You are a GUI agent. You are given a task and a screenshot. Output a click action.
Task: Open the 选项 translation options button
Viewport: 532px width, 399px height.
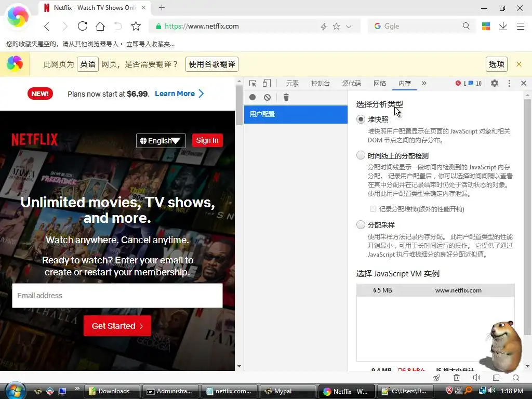pos(497,64)
